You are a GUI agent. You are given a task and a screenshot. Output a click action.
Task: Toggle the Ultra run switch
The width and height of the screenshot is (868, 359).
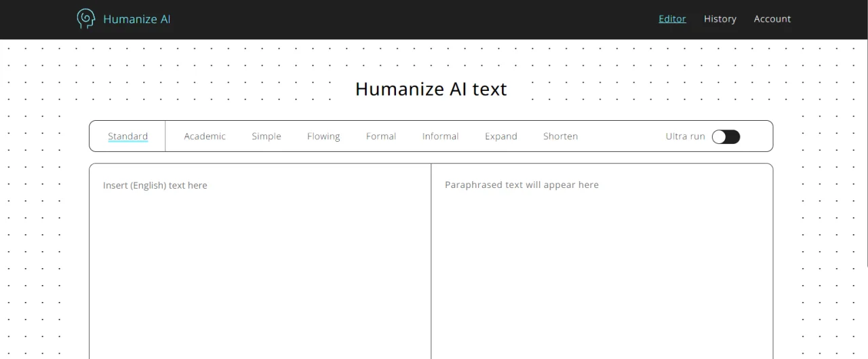(726, 136)
